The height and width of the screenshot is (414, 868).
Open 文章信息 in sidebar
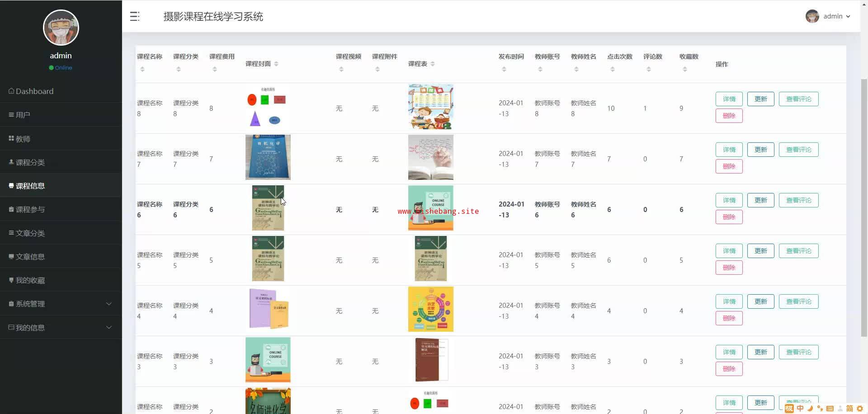click(61, 257)
